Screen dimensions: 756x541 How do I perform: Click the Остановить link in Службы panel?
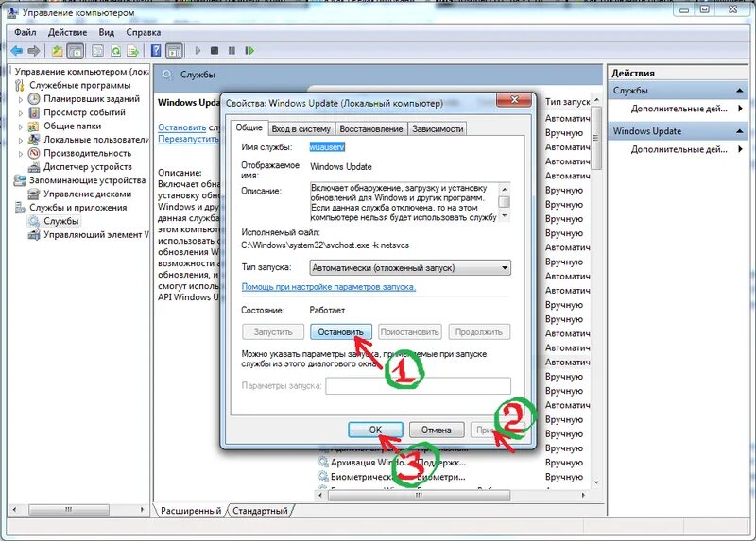point(181,127)
